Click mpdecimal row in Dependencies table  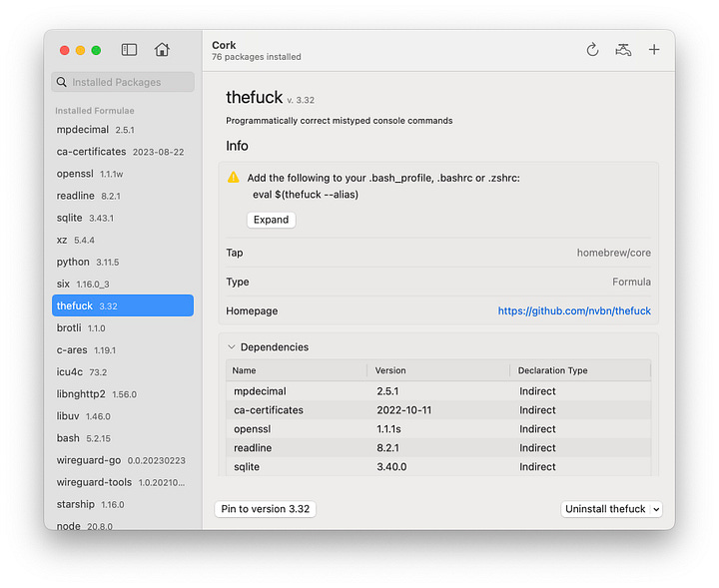tap(438, 391)
